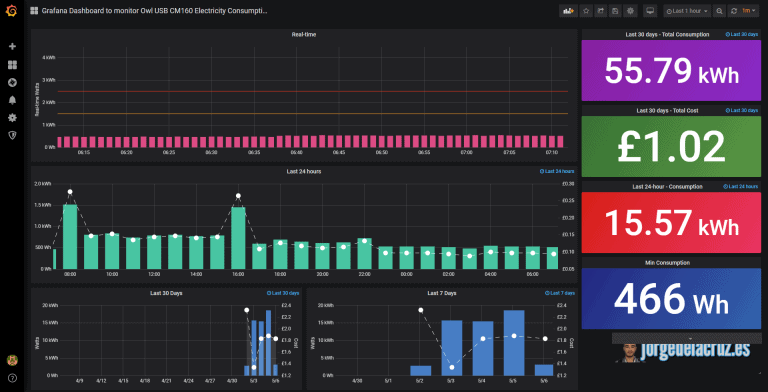This screenshot has height=392, width=768.
Task: Star this dashboard as a favorite
Action: 586,11
